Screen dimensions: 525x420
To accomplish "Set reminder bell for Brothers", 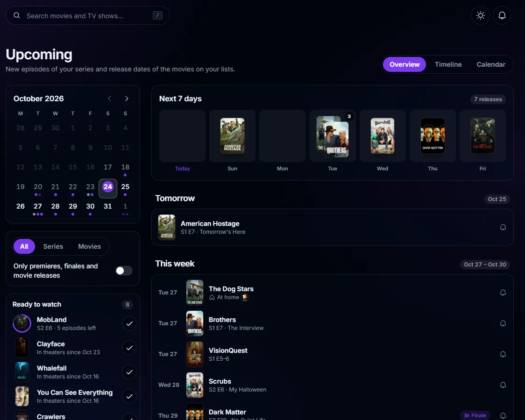I will click(x=503, y=323).
